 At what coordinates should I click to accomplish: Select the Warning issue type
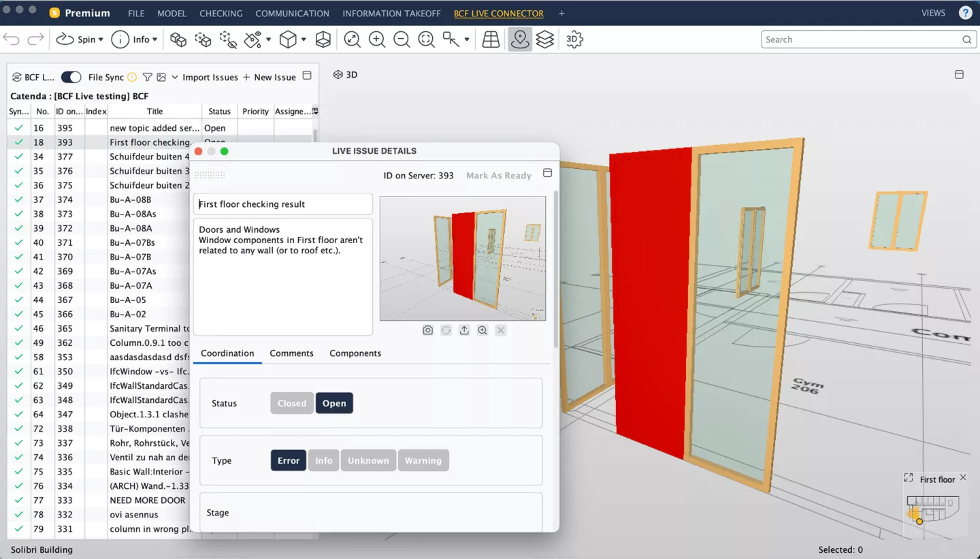(423, 460)
